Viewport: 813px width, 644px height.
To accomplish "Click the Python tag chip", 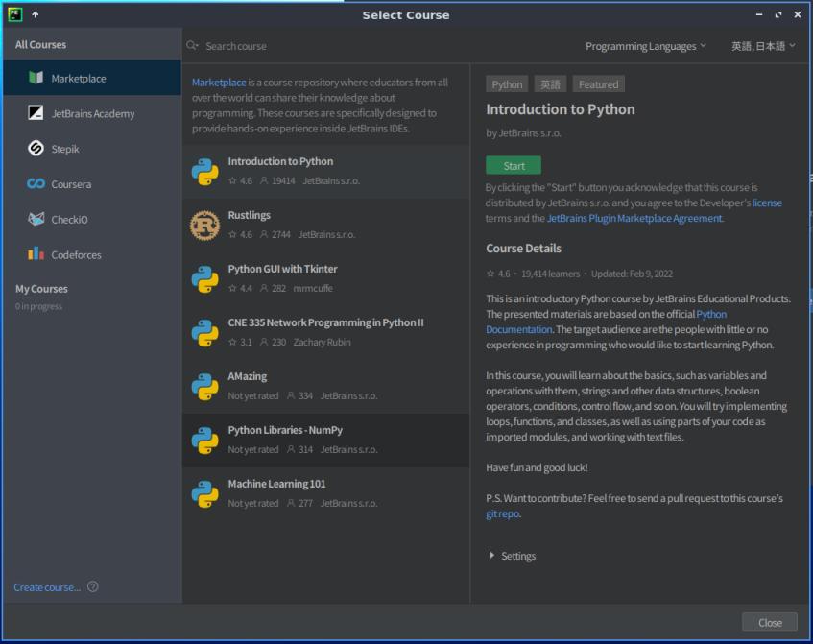I will (x=507, y=84).
